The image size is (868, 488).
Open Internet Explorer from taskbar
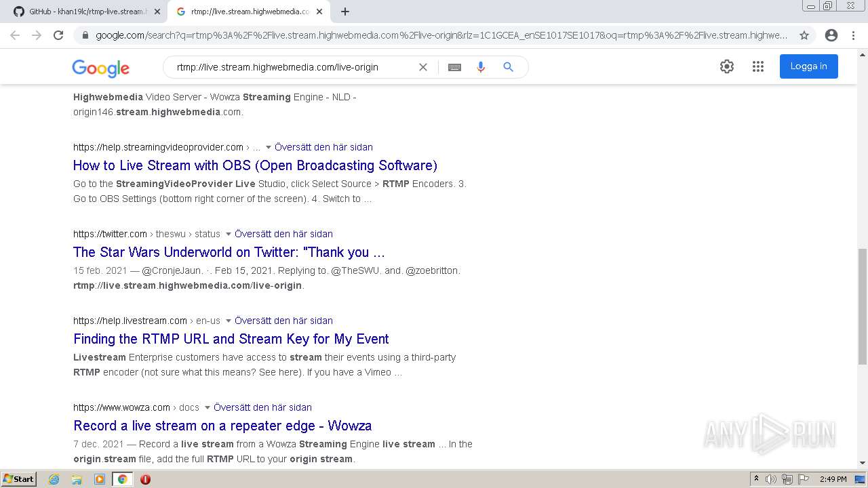[54, 479]
